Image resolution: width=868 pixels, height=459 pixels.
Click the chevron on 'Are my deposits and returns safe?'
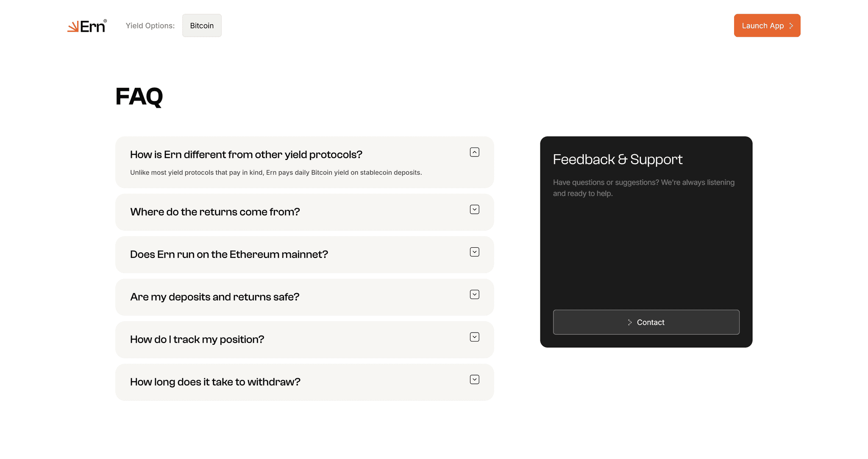click(475, 294)
